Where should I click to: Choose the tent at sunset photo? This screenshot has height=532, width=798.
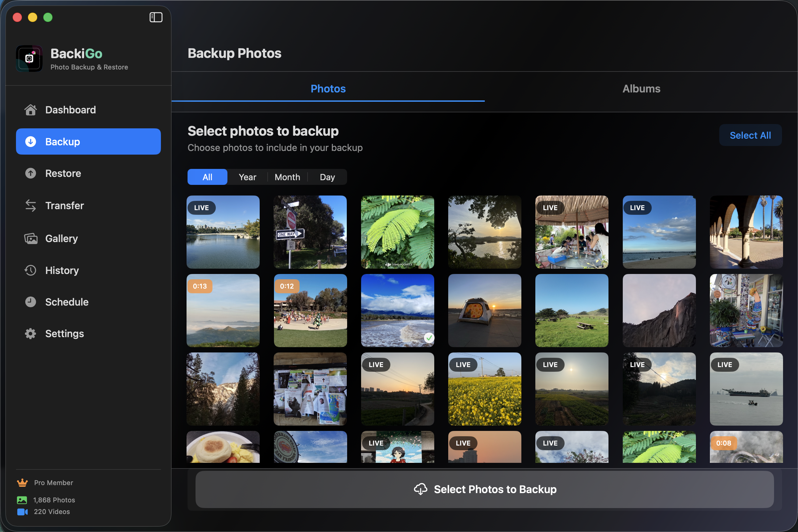[x=484, y=311]
